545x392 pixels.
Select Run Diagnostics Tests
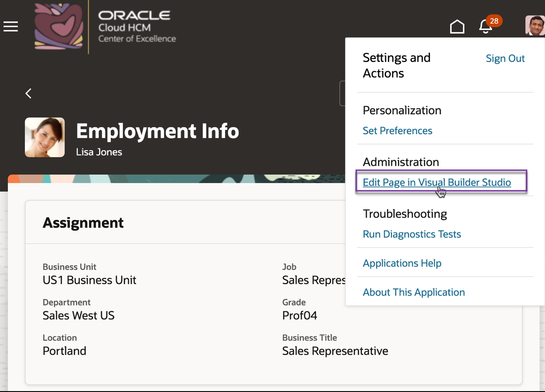411,234
